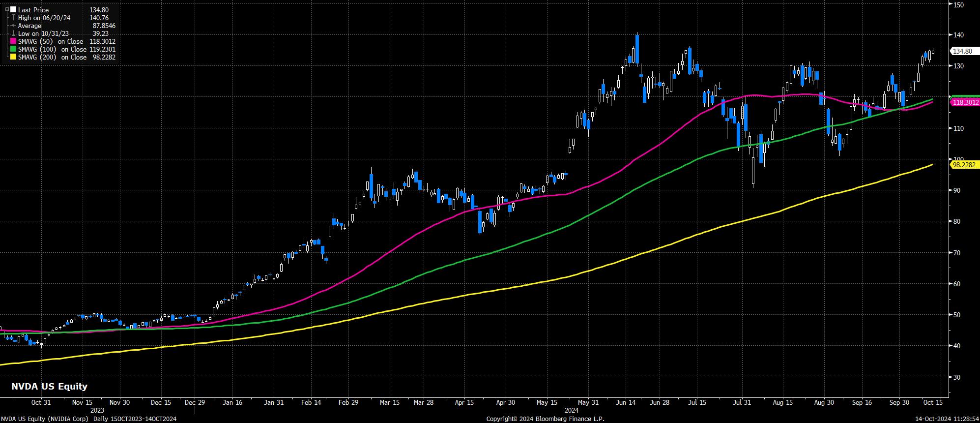This screenshot has width=980, height=423.
Task: Click the 90 label on price axis
Action: tap(956, 190)
